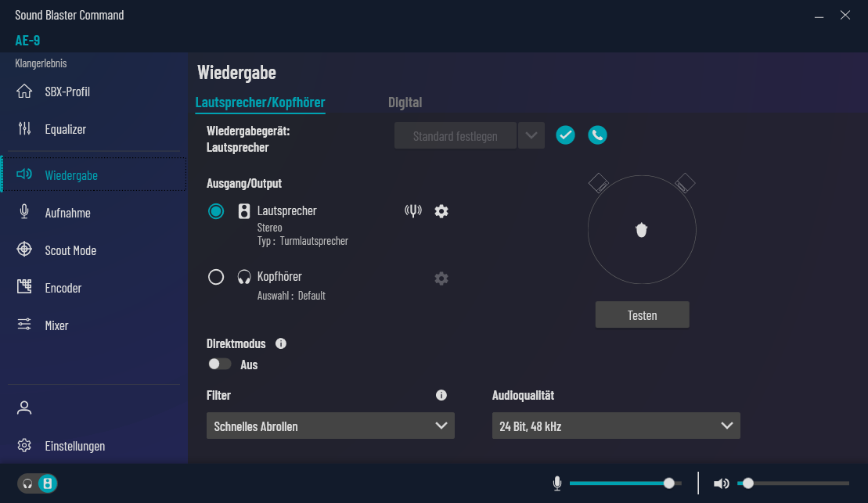Screen dimensions: 868x503
Task: Close the Sound Blaster Command window
Action: tap(845, 15)
